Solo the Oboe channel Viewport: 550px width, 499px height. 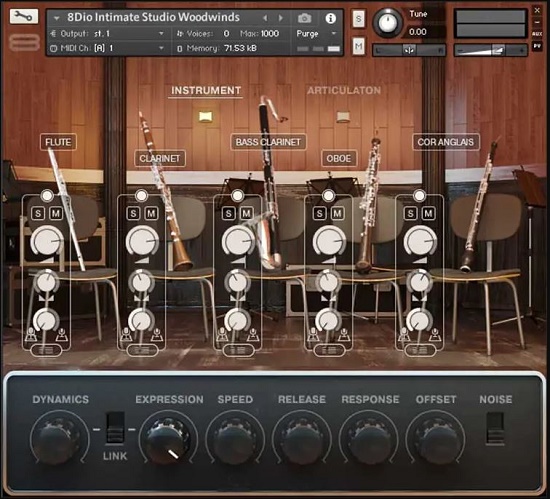[319, 213]
